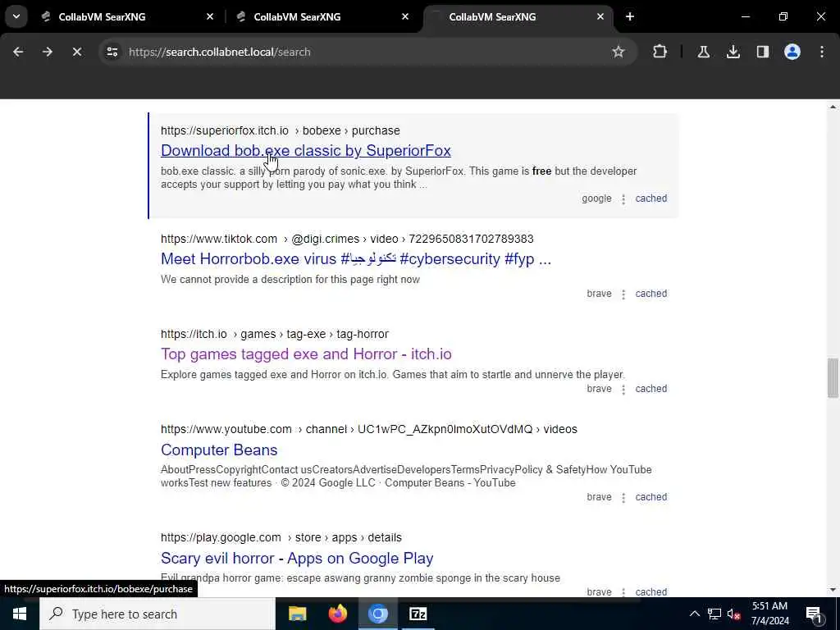This screenshot has width=840, height=630.
Task: Click the scrollbar down arrow
Action: tap(833, 590)
